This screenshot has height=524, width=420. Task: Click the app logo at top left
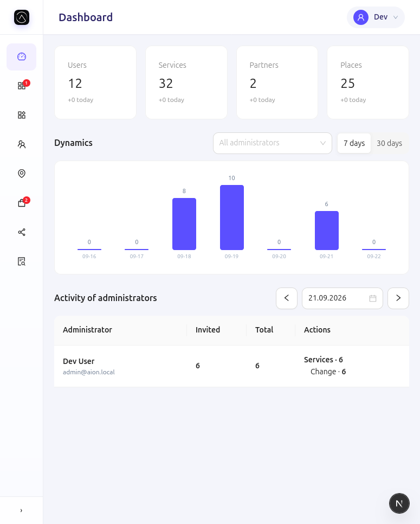[x=22, y=17]
